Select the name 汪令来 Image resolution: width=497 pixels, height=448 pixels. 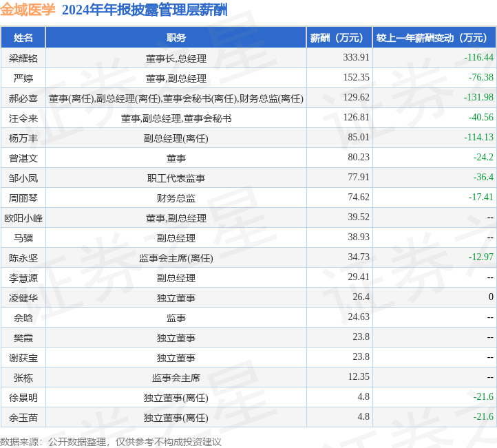click(23, 118)
